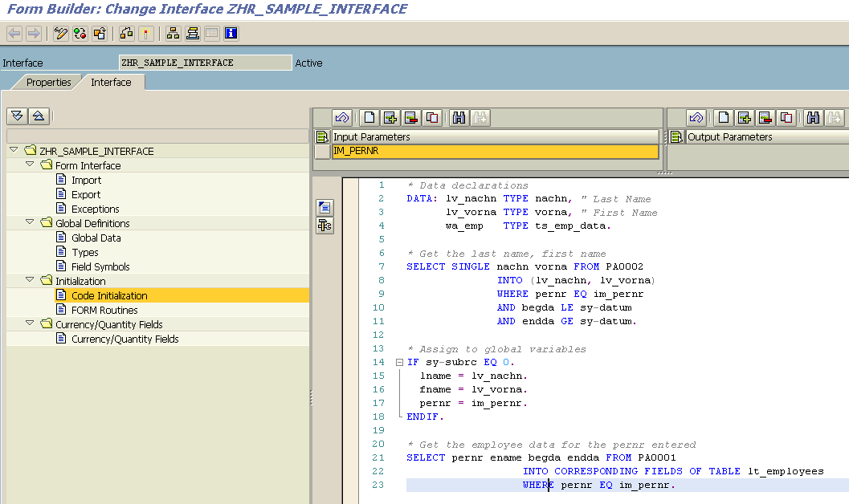The height and width of the screenshot is (504, 849).
Task: Select the Types node under Global Definitions
Action: [x=85, y=253]
